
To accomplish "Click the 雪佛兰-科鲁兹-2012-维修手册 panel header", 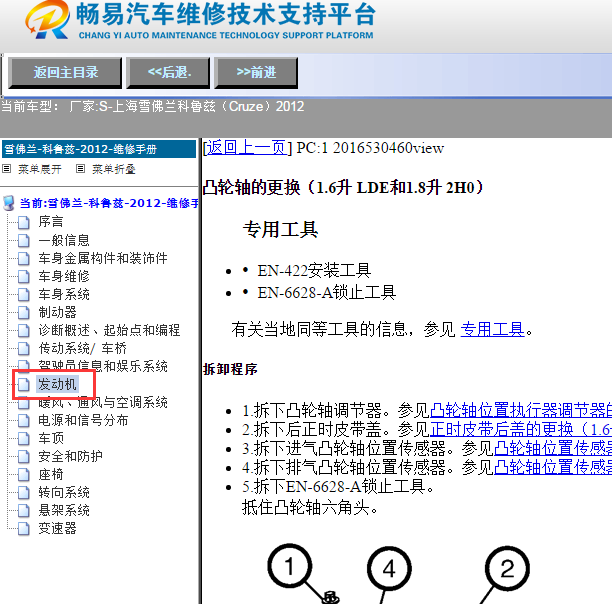I will [99, 149].
